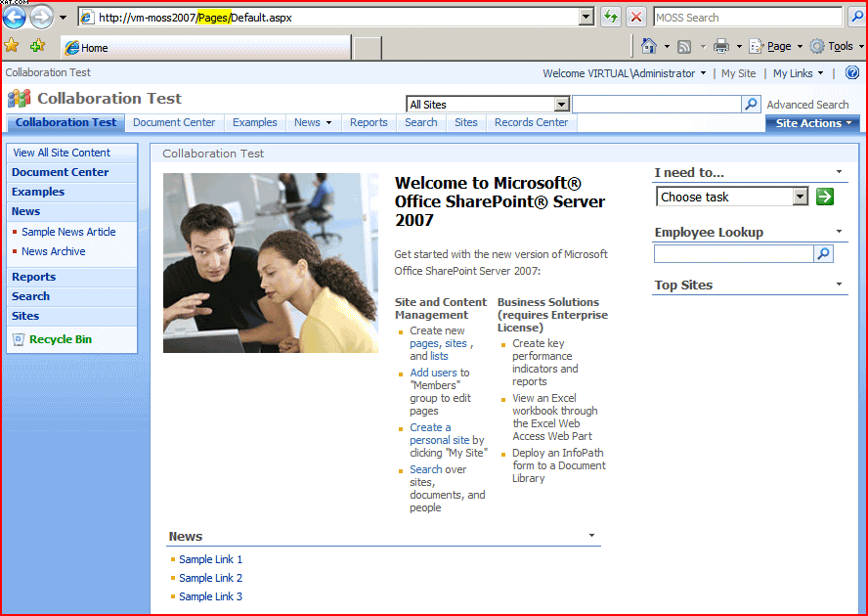Viewport: 868px width, 616px height.
Task: Click the Print icon in toolbar
Action: tap(721, 46)
